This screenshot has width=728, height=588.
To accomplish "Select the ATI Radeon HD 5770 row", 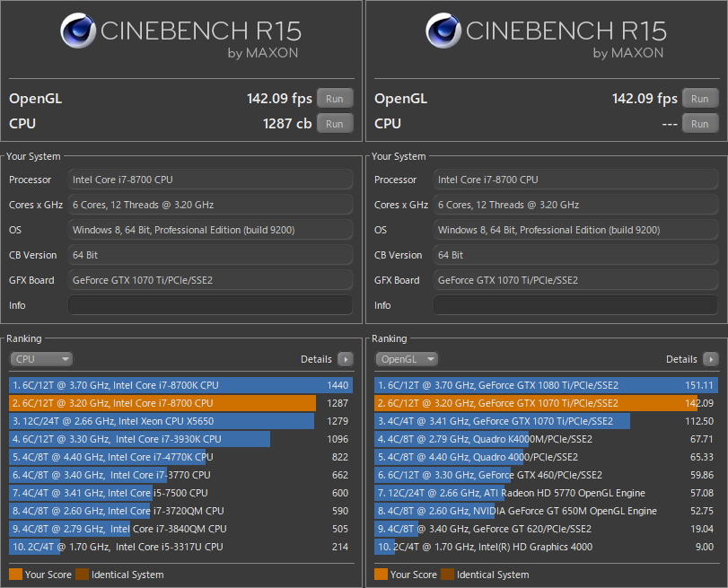I will coord(546,493).
